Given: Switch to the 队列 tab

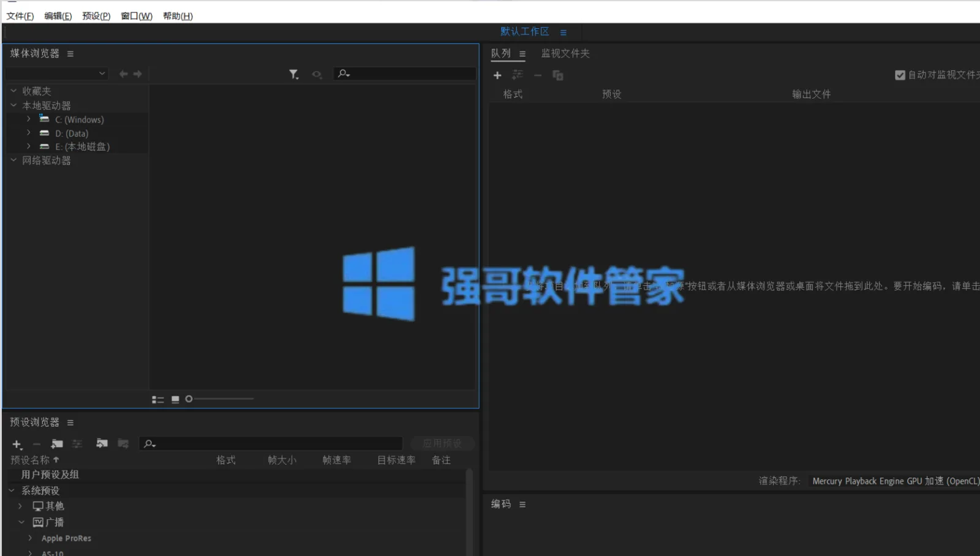Looking at the screenshot, I should tap(501, 53).
